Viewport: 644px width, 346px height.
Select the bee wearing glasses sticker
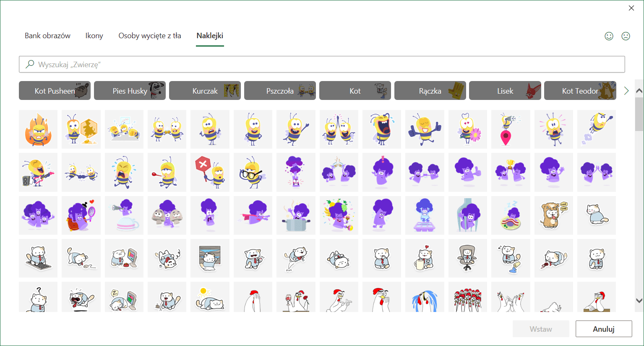(x=253, y=172)
